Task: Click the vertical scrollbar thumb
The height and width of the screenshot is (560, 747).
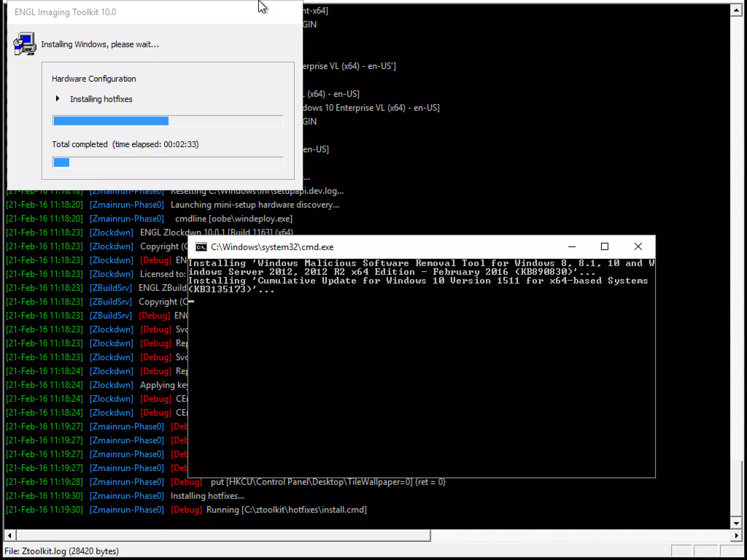Action: tap(736, 489)
